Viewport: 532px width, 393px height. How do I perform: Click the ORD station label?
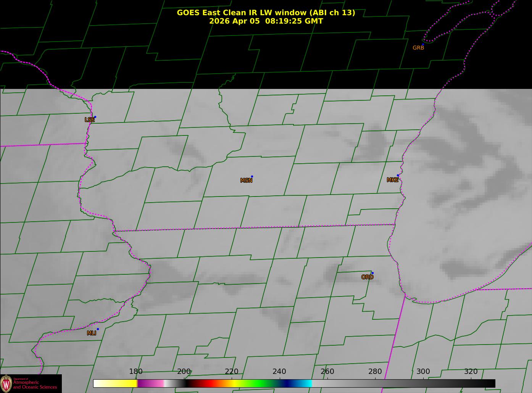pyautogui.click(x=367, y=277)
